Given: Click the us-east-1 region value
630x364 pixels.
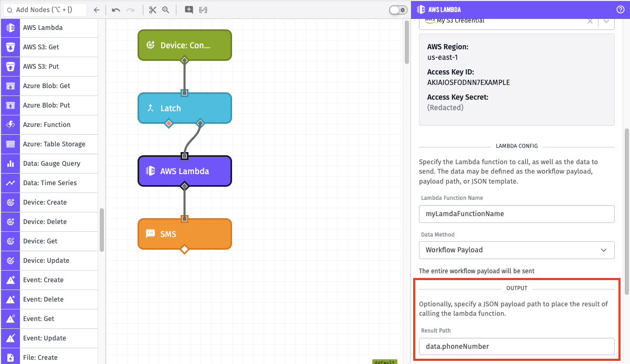Looking at the screenshot, I should pos(443,57).
